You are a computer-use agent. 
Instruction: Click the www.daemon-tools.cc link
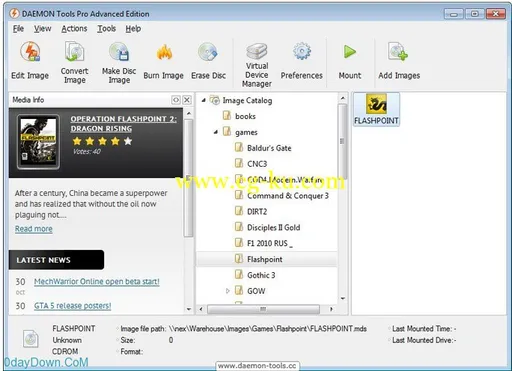257,366
